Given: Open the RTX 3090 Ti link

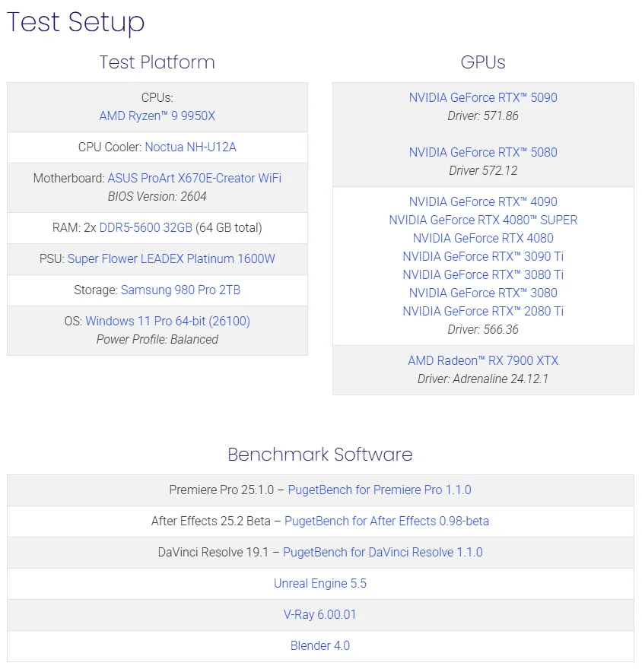Looking at the screenshot, I should tap(483, 257).
